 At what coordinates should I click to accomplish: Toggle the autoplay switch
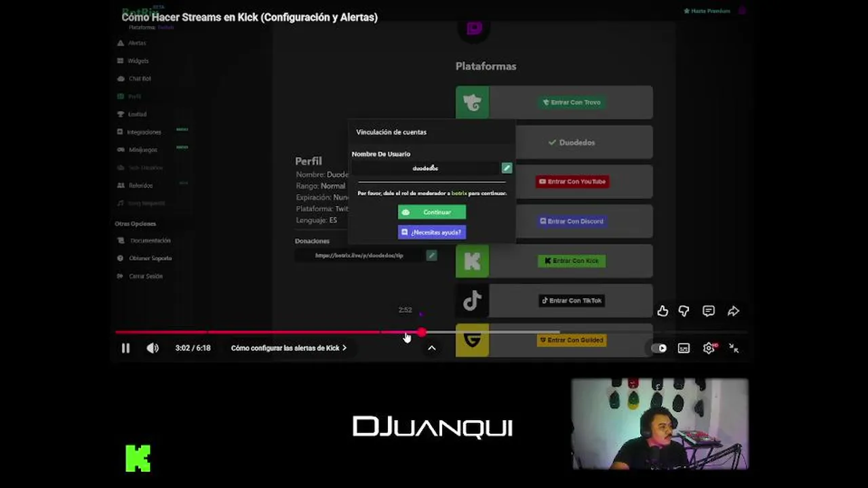(x=659, y=348)
